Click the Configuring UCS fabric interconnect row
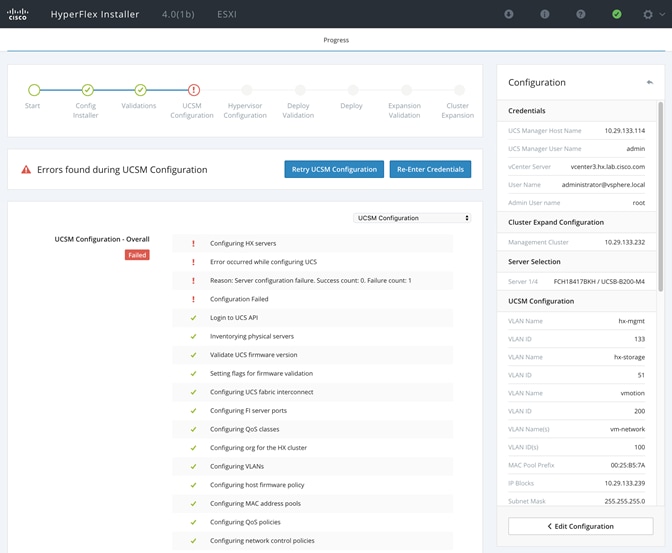 click(x=312, y=392)
